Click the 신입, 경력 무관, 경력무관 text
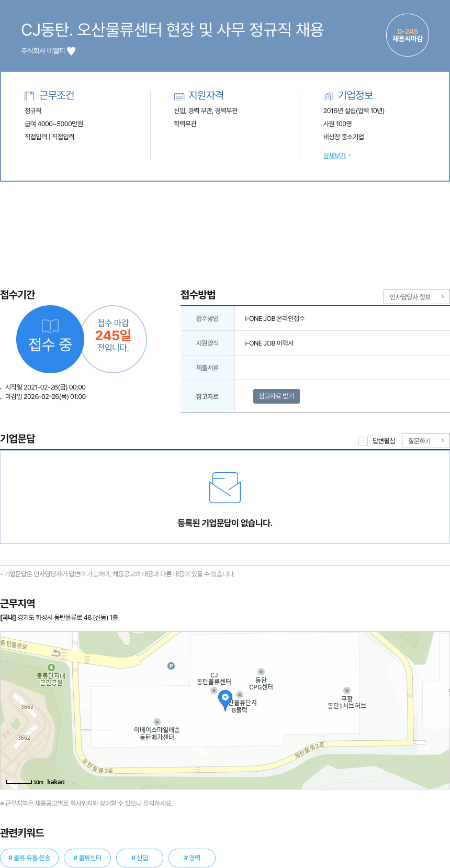The height and width of the screenshot is (868, 450). [x=206, y=110]
